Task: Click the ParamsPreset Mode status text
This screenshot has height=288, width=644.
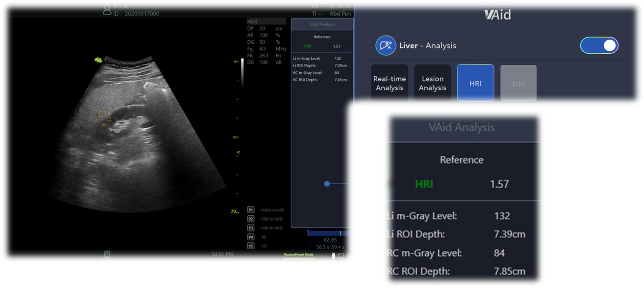Action: point(299,255)
